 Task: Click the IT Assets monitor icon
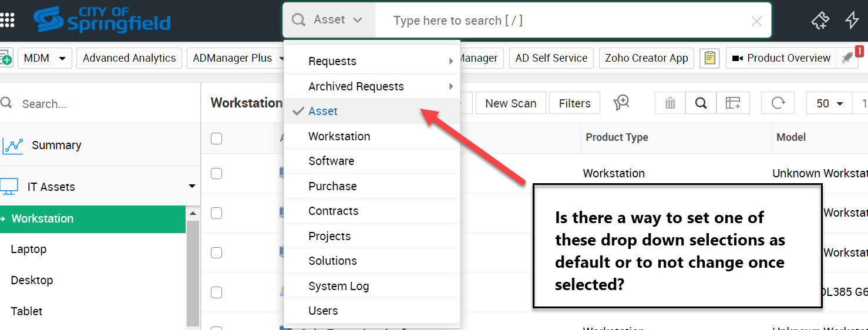point(9,187)
